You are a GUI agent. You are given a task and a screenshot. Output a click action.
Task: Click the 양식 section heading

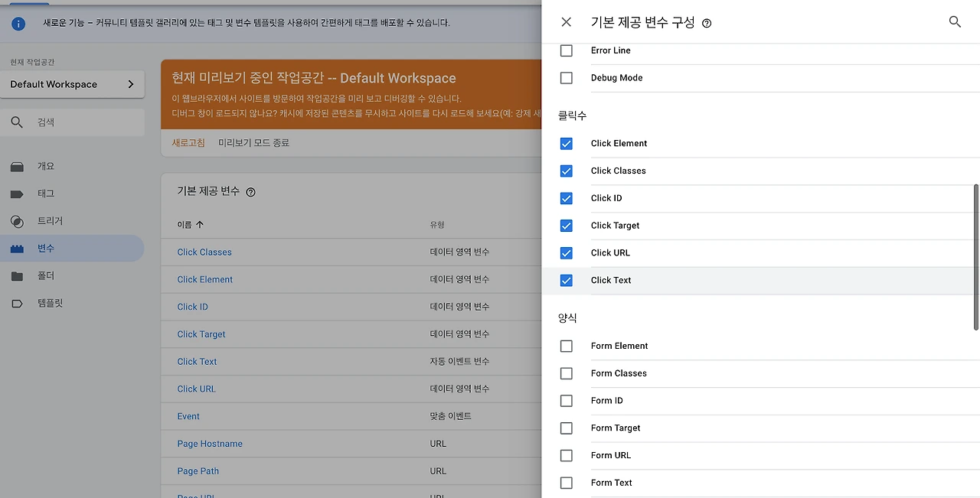pos(567,318)
